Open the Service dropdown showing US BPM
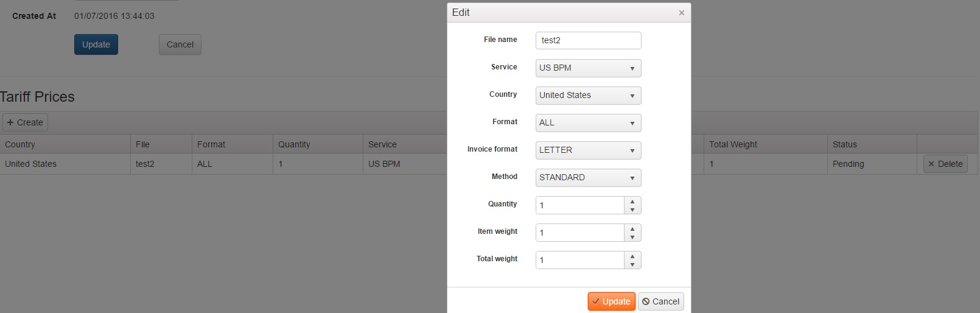 [x=588, y=68]
